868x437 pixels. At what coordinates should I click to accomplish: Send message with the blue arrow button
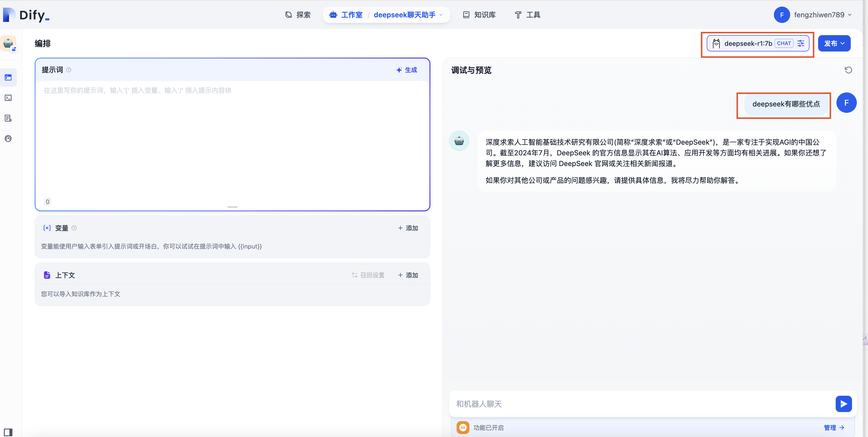[x=843, y=404]
